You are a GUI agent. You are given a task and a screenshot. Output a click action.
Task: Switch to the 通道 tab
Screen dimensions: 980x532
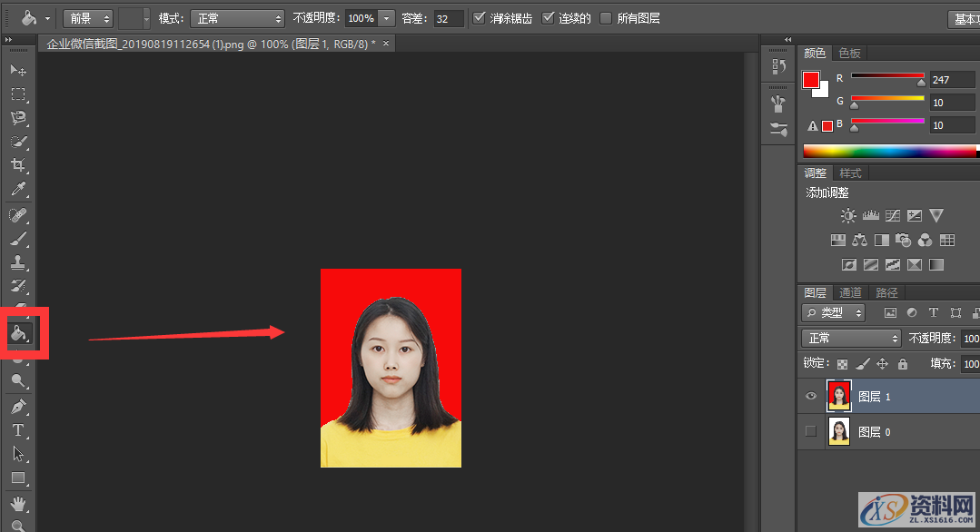[851, 291]
